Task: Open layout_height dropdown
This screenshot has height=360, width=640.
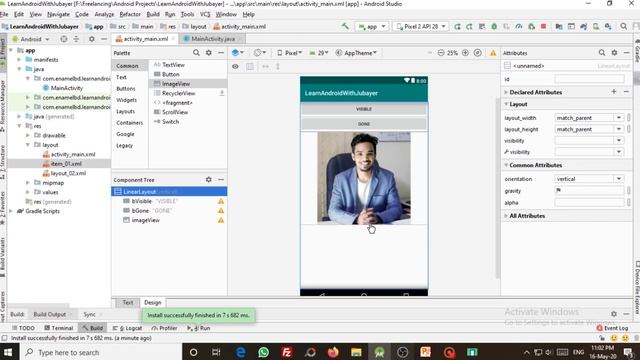Action: pos(619,129)
